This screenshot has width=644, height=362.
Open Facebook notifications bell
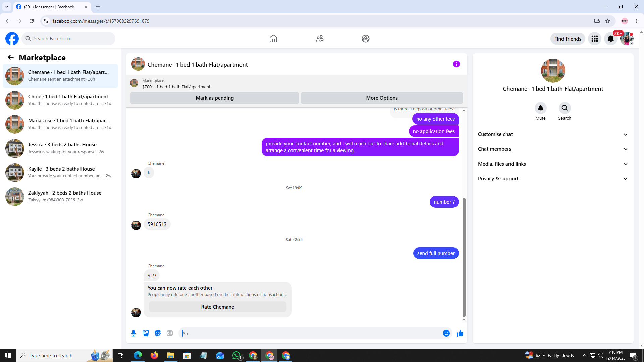click(x=610, y=39)
